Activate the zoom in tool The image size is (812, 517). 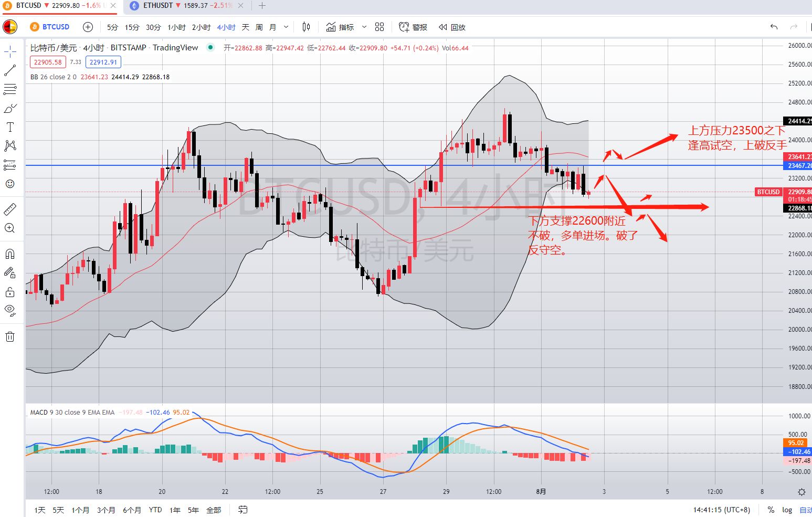point(10,228)
